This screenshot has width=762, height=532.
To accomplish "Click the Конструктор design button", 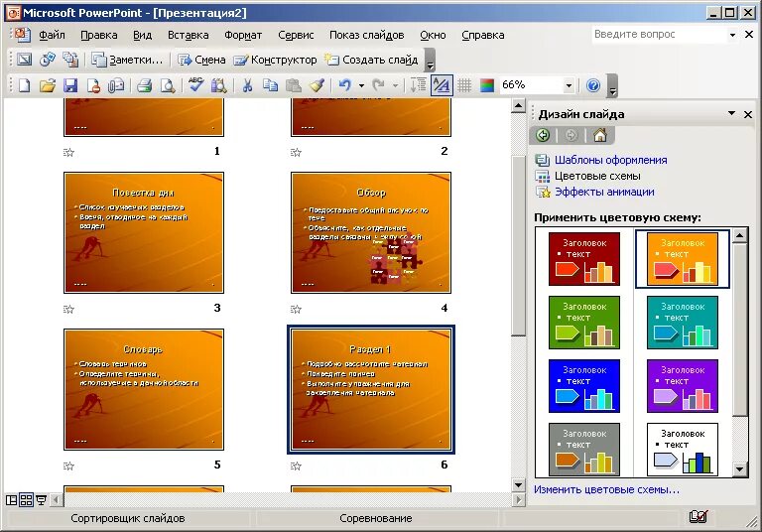I will click(275, 60).
